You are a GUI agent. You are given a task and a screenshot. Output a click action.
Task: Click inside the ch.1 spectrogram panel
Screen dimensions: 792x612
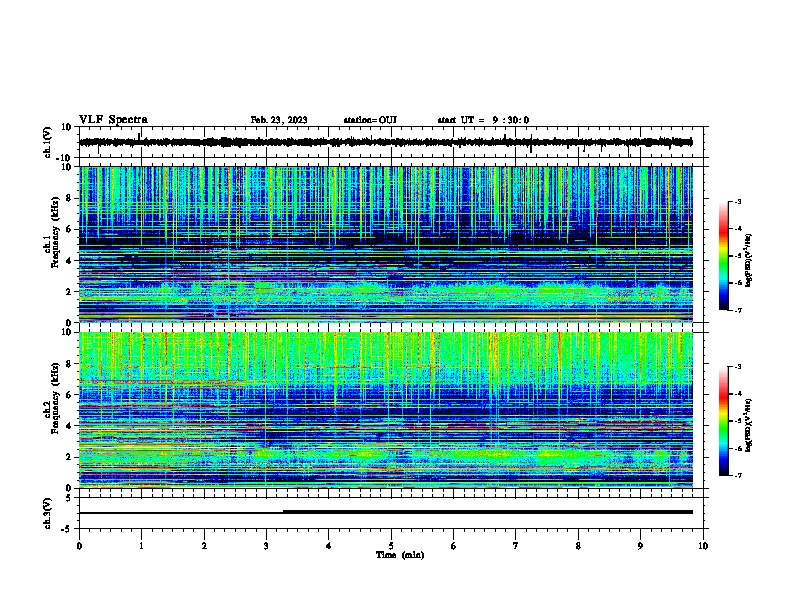click(x=385, y=244)
